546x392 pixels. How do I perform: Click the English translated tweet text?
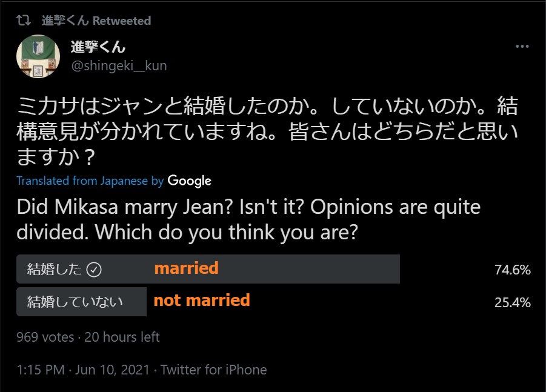[x=248, y=219]
